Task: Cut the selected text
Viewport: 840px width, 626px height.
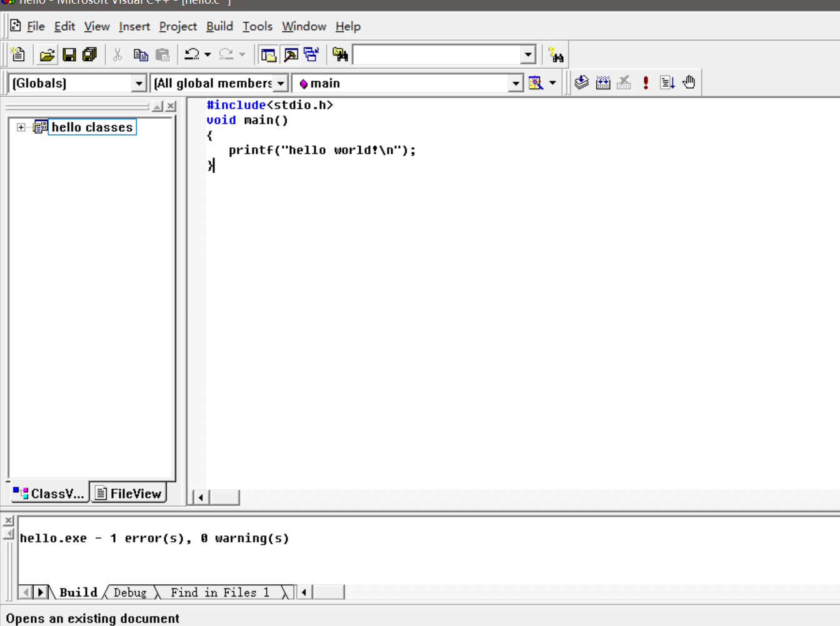Action: [x=117, y=55]
